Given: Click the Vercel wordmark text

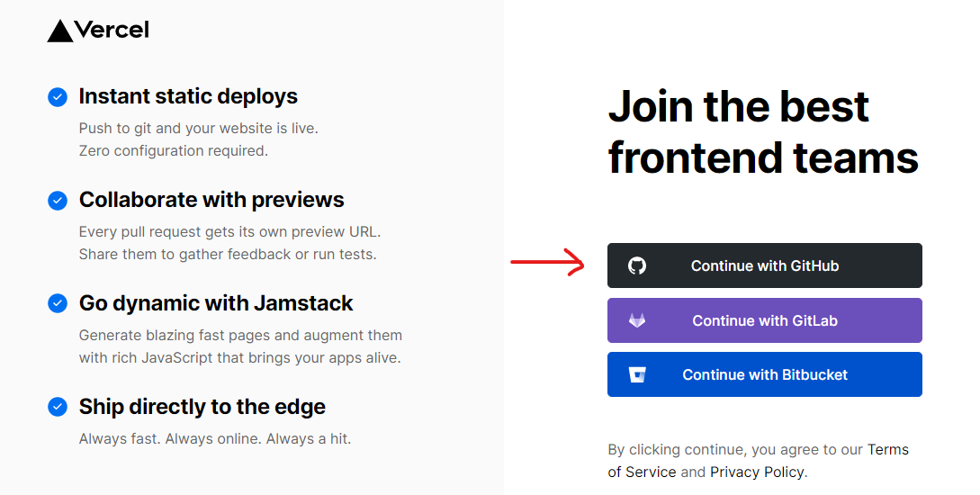Looking at the screenshot, I should (112, 30).
